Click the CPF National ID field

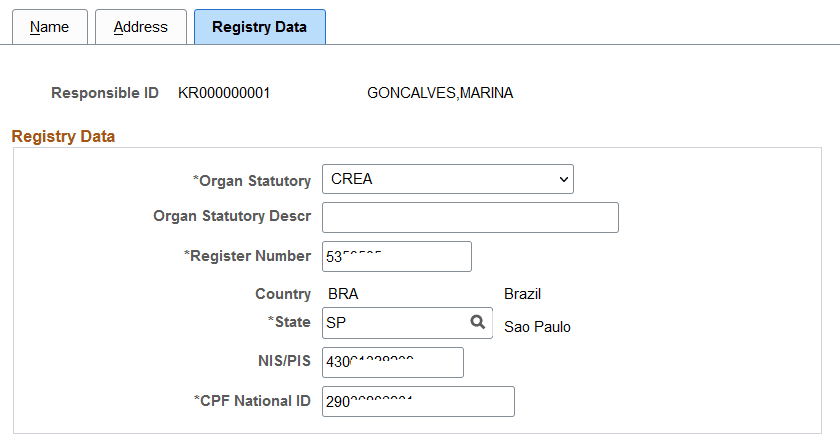[418, 401]
